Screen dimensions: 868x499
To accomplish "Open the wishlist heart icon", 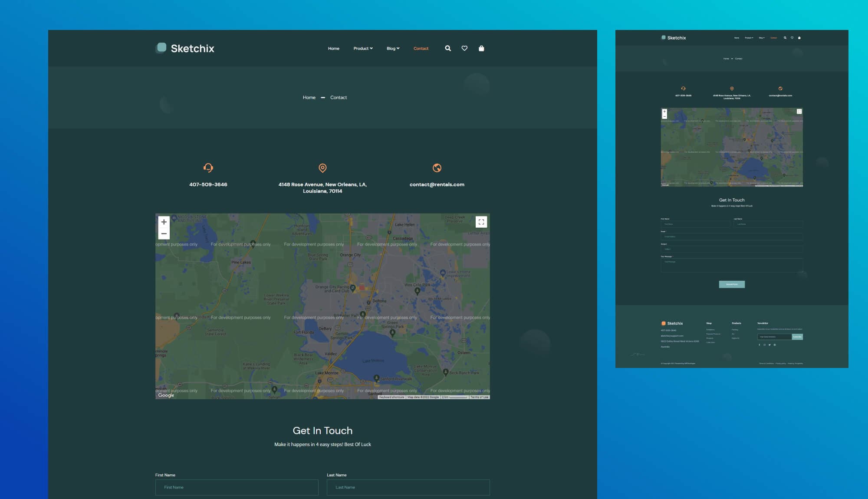I will click(x=464, y=49).
